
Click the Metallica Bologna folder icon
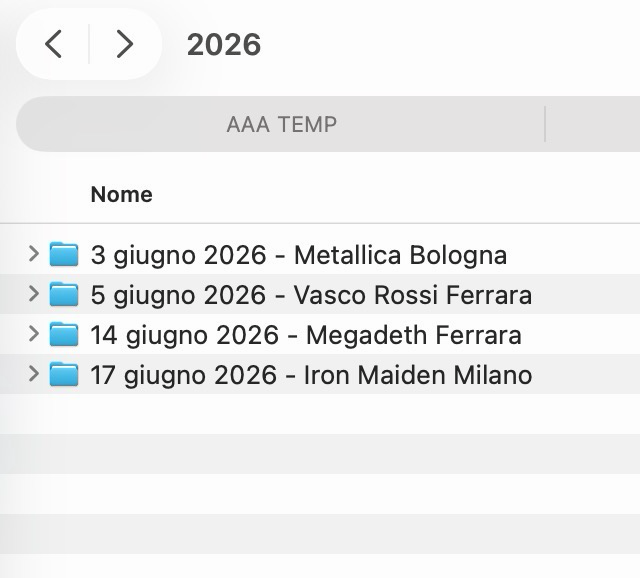click(64, 255)
